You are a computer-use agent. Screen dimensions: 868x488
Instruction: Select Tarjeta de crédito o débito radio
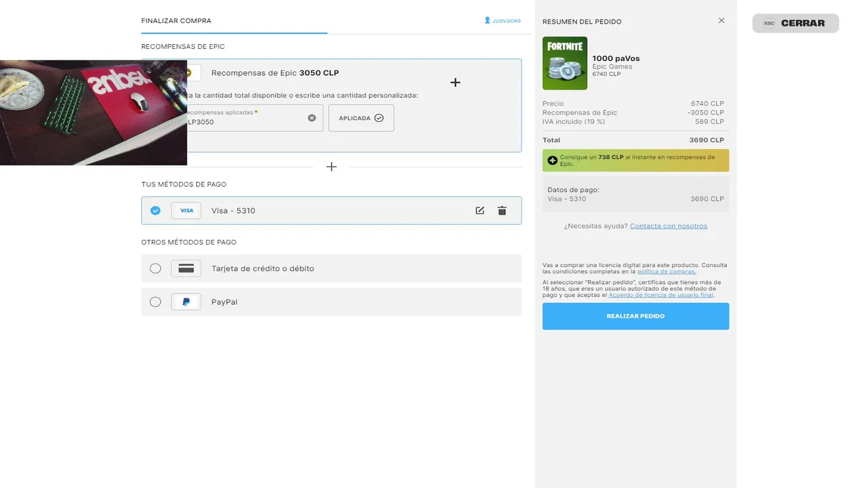(155, 268)
